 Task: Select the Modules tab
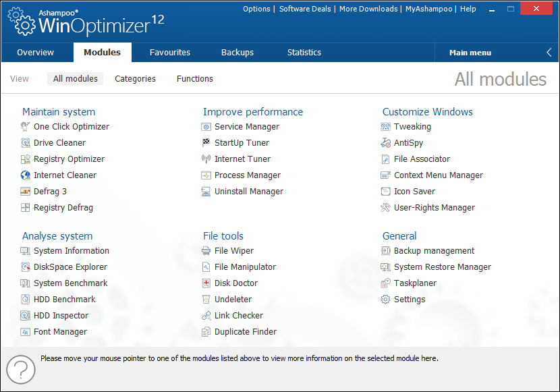(x=102, y=53)
